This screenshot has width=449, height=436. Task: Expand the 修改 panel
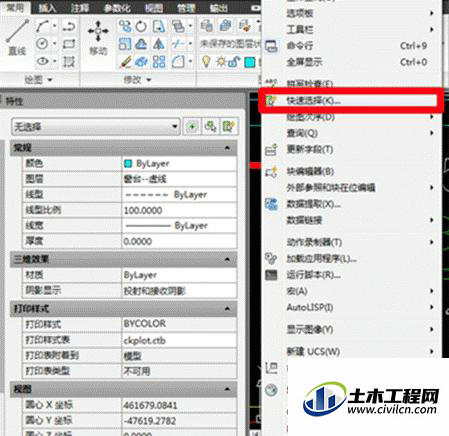137,79
